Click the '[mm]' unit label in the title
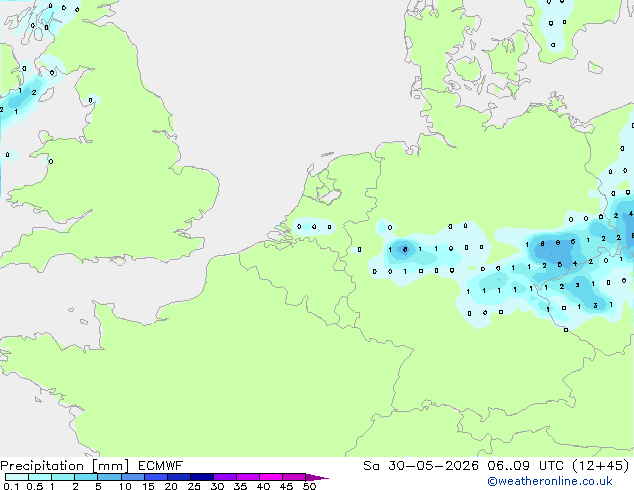 111,466
